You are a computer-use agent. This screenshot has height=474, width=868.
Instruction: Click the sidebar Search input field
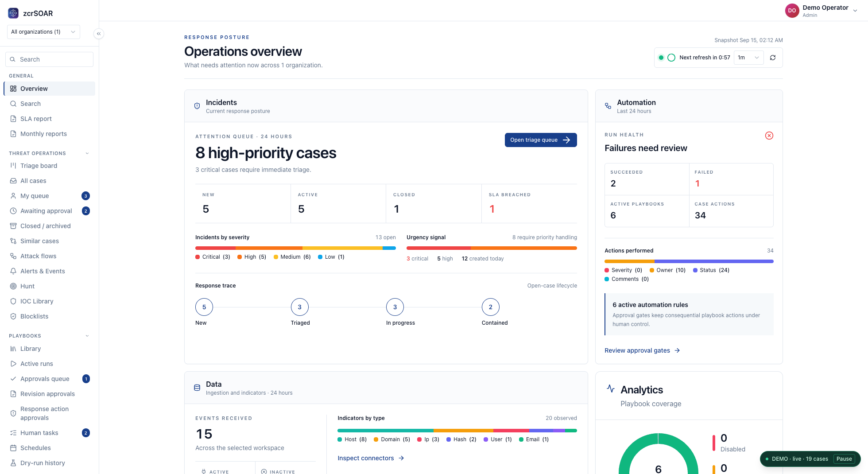[49, 59]
